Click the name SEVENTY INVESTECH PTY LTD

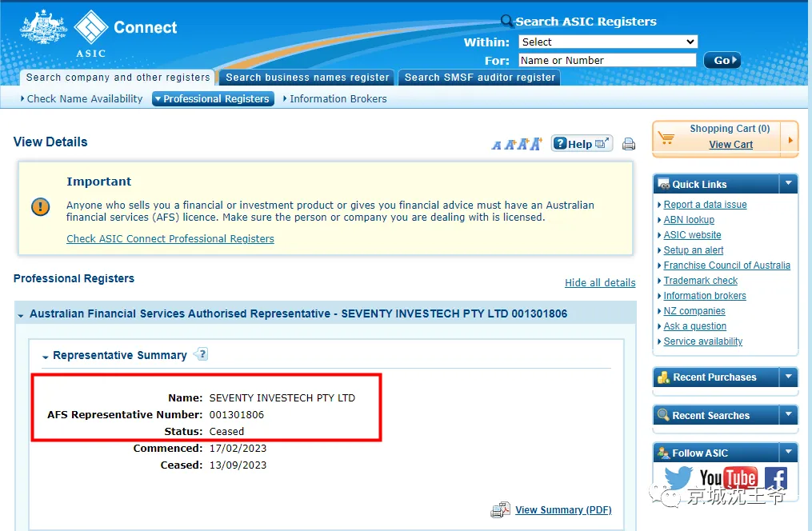(282, 398)
